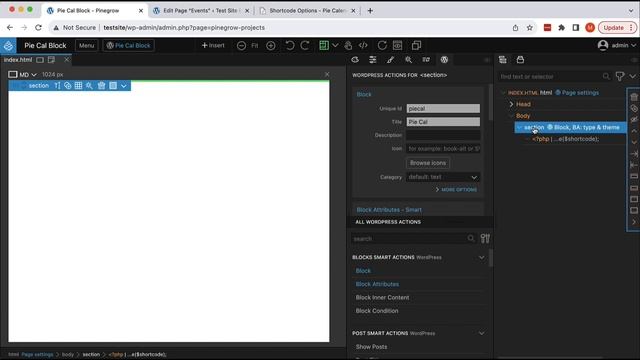The height and width of the screenshot is (360, 640).
Task: Select the index.html page tab
Action: [18, 60]
